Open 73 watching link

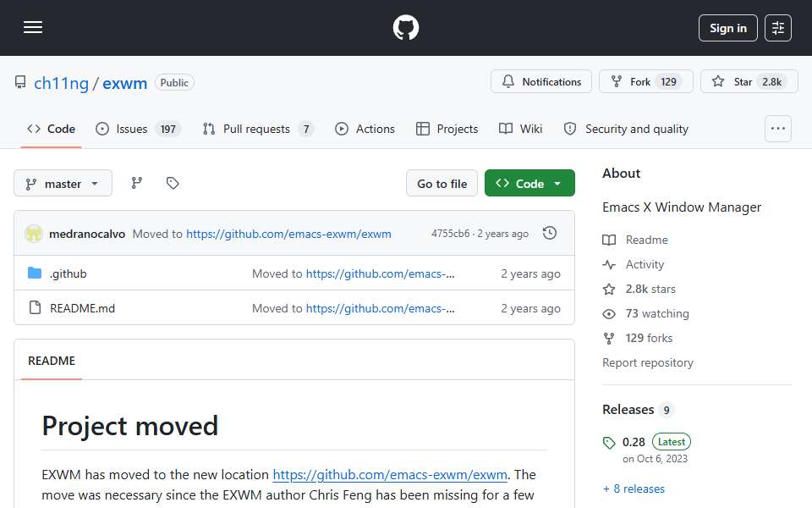point(657,313)
